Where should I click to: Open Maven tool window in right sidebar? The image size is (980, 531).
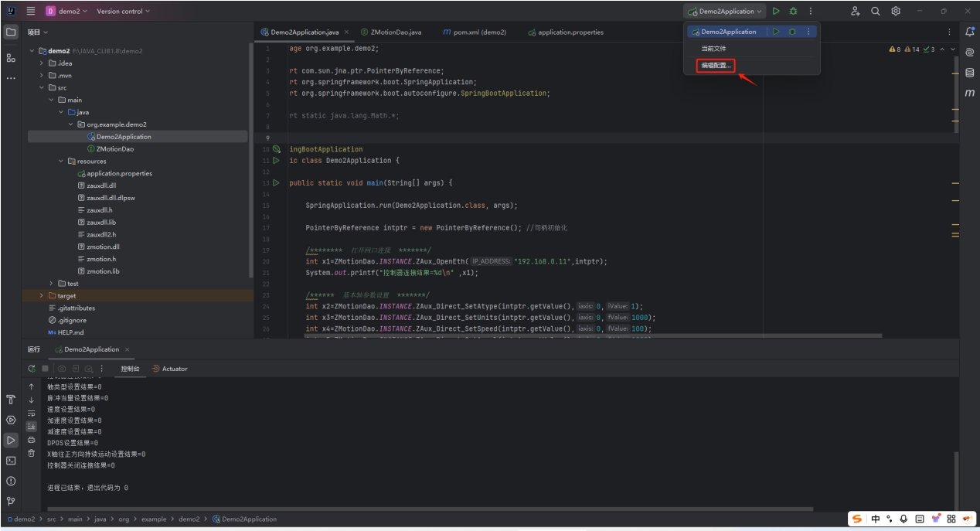(x=970, y=93)
